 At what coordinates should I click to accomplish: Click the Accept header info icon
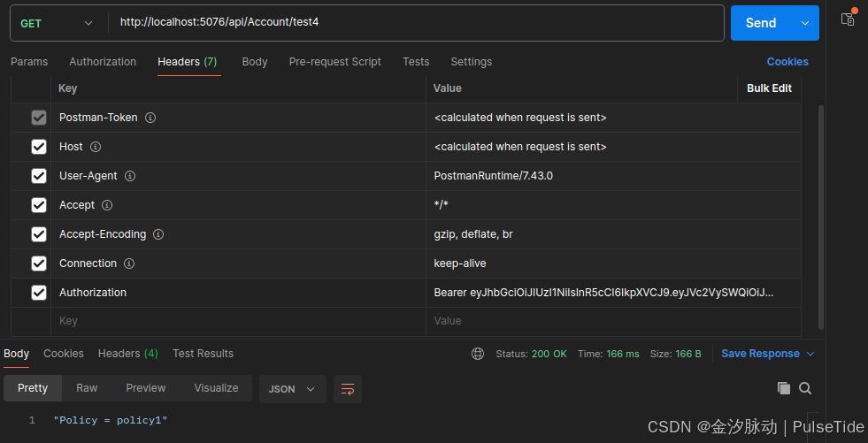click(x=107, y=205)
